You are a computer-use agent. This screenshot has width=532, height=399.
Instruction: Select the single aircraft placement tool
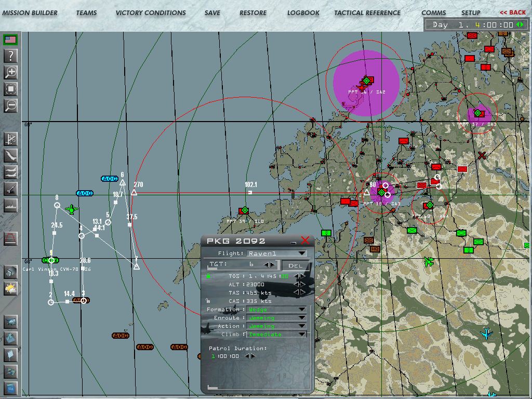click(x=10, y=155)
